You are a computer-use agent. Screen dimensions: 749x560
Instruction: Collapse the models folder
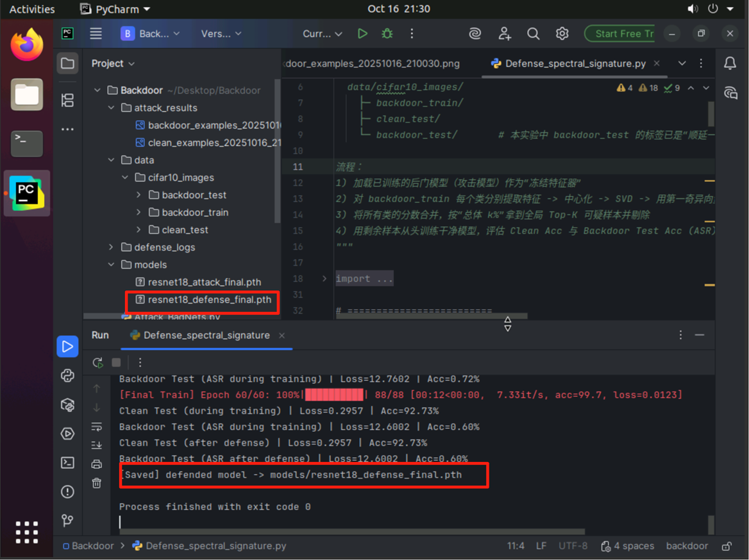pyautogui.click(x=112, y=265)
